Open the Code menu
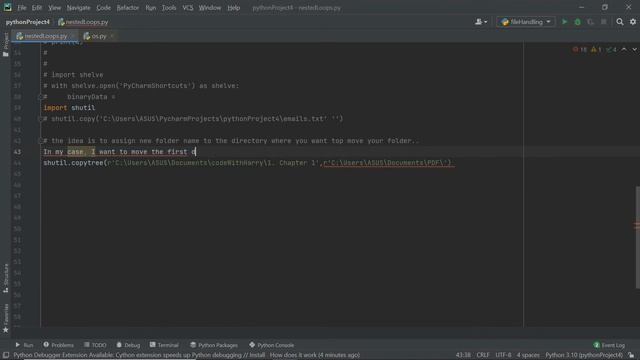640x360 pixels. (x=103, y=8)
